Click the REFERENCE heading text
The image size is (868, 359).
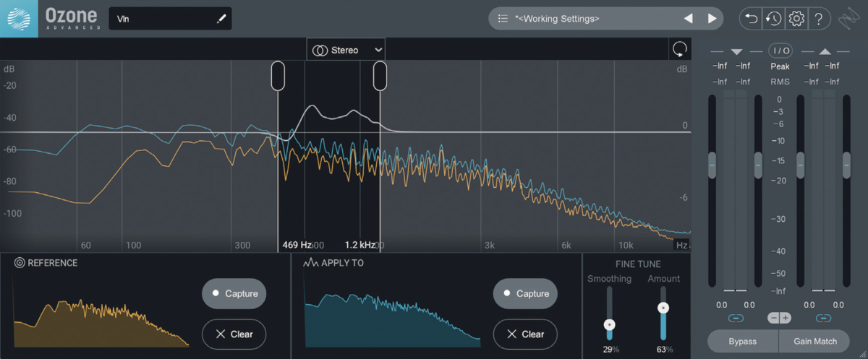pyautogui.click(x=52, y=263)
